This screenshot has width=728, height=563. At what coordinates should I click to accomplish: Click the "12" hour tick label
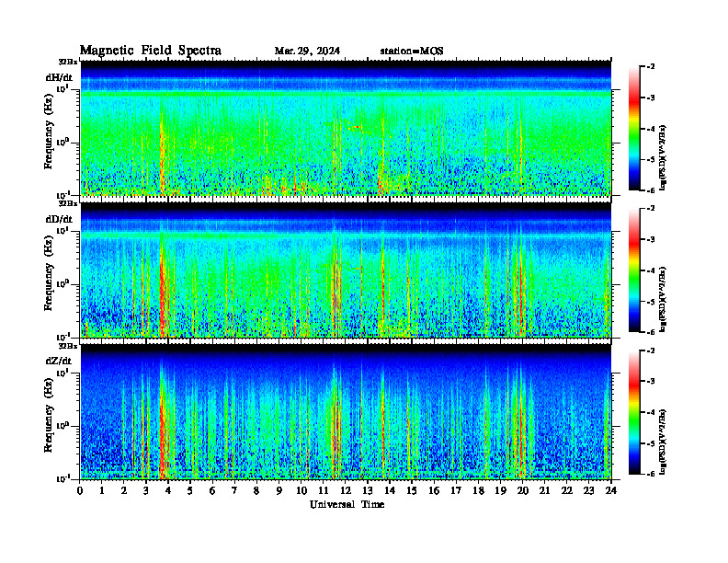click(x=346, y=490)
